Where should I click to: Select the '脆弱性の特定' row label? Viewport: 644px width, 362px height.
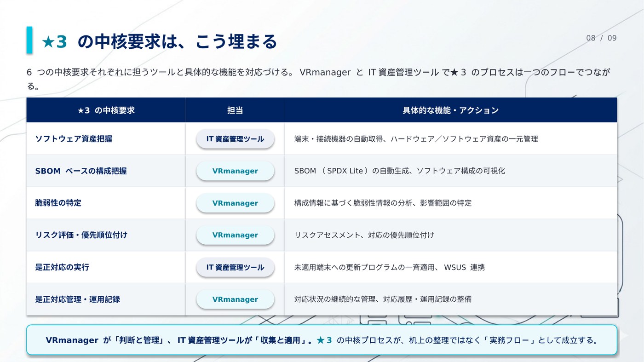tap(58, 203)
